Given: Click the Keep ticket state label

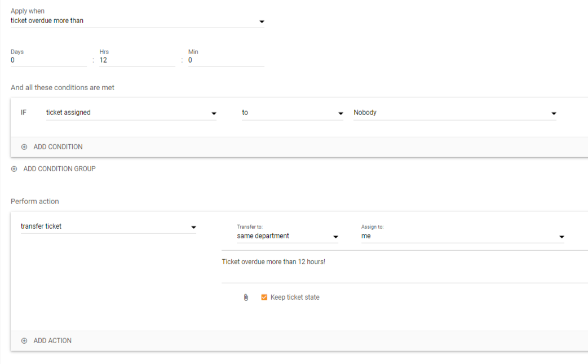Looking at the screenshot, I should (x=295, y=298).
